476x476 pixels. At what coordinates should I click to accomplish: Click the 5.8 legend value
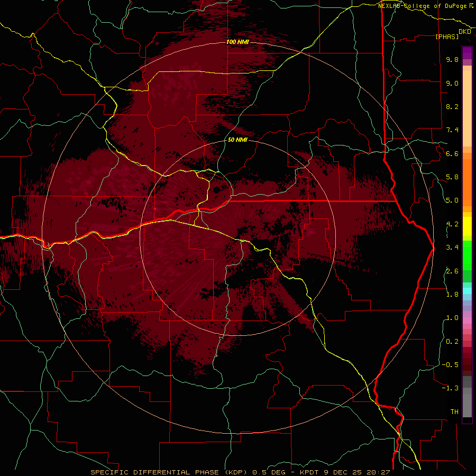[x=452, y=177]
